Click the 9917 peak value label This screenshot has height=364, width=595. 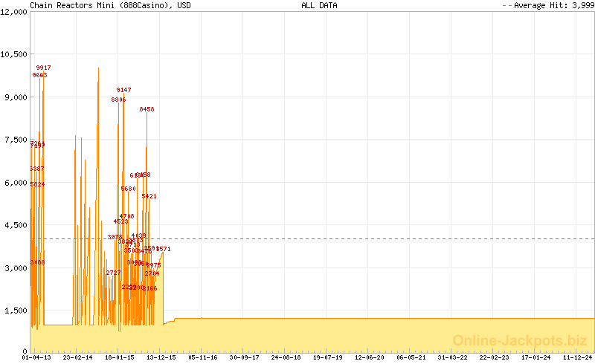point(43,68)
